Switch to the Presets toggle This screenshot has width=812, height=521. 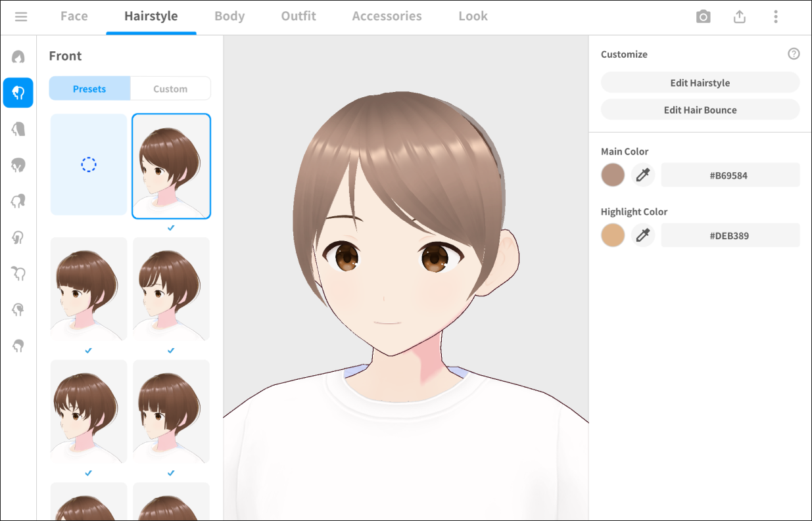[89, 89]
